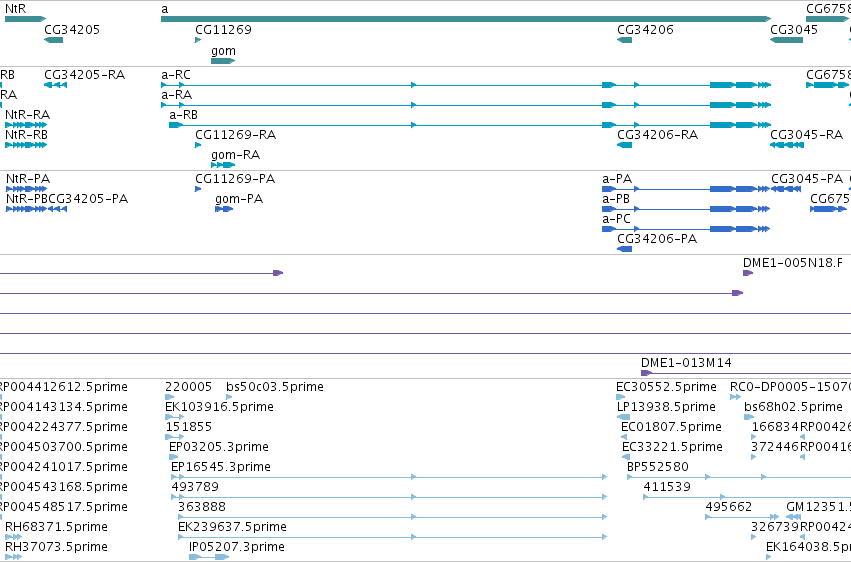Viewport: 851px width, 562px height.
Task: Open the 372446 EST label
Action: pos(774,446)
